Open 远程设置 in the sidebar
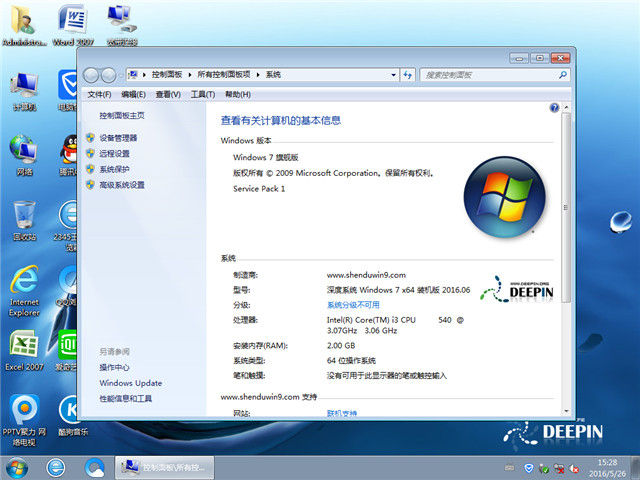 [114, 154]
